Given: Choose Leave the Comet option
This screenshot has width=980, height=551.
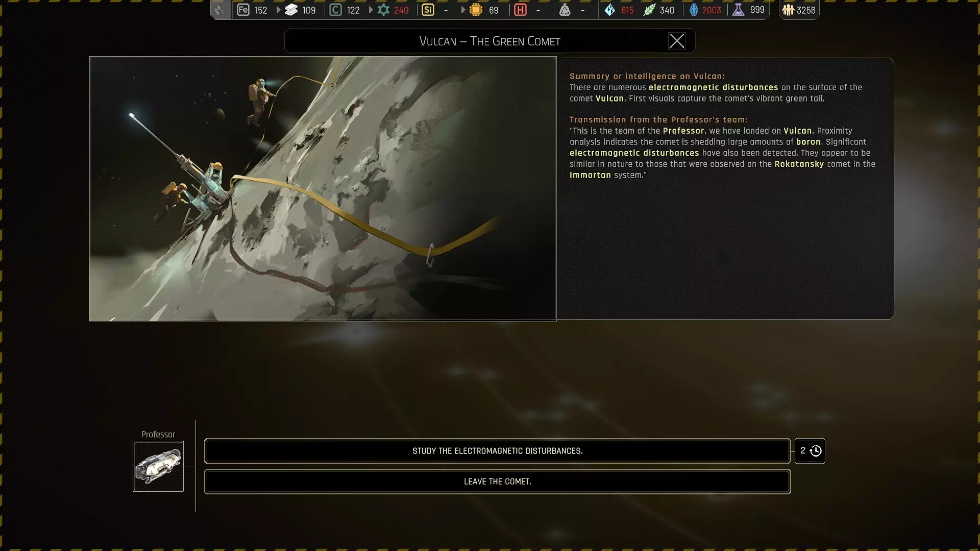Looking at the screenshot, I should click(497, 482).
